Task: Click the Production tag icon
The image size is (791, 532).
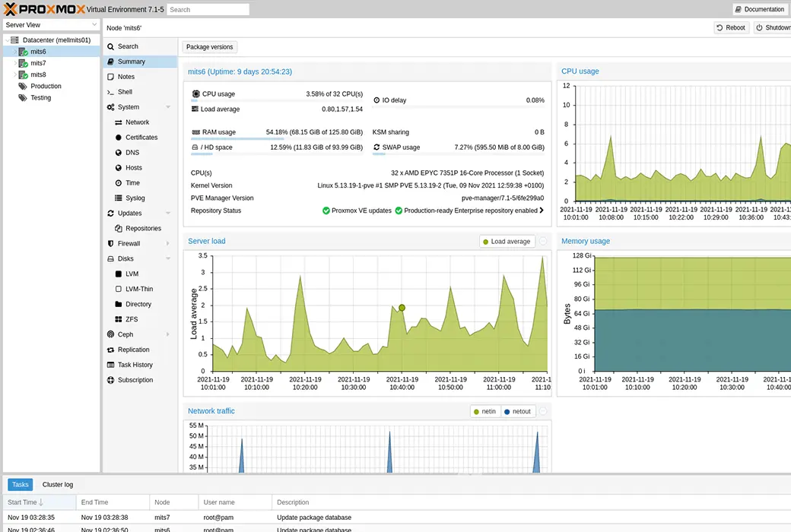Action: (x=23, y=86)
